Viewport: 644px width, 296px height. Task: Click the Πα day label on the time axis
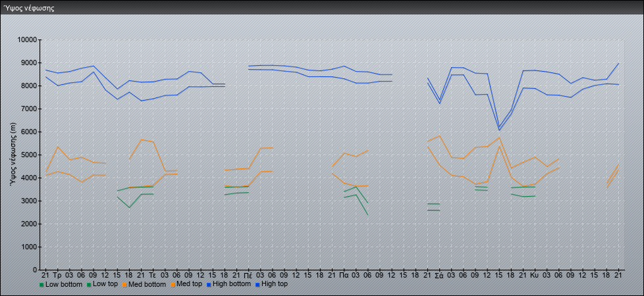tap(344, 276)
